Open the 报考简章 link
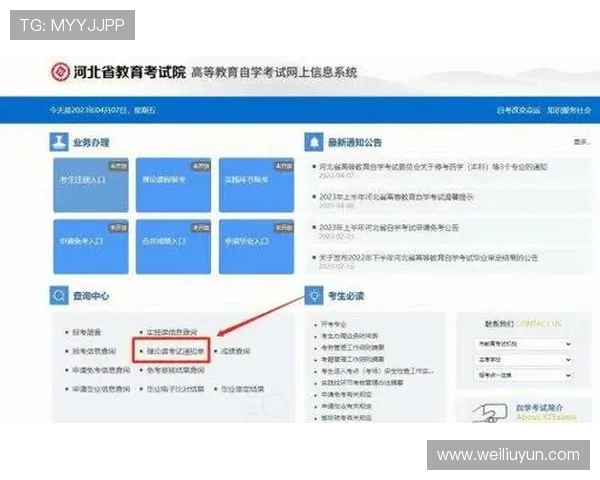This screenshot has width=600, height=480. [x=87, y=332]
